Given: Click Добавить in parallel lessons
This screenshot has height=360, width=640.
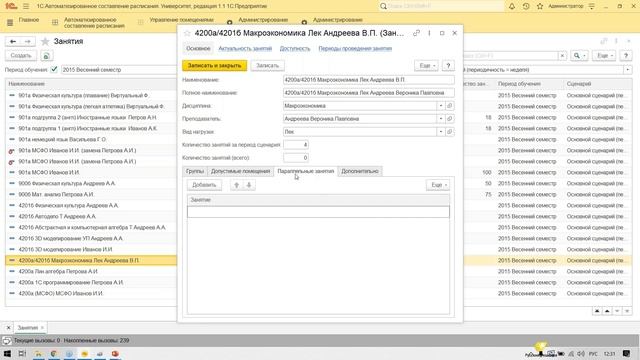Looking at the screenshot, I should click(x=204, y=185).
